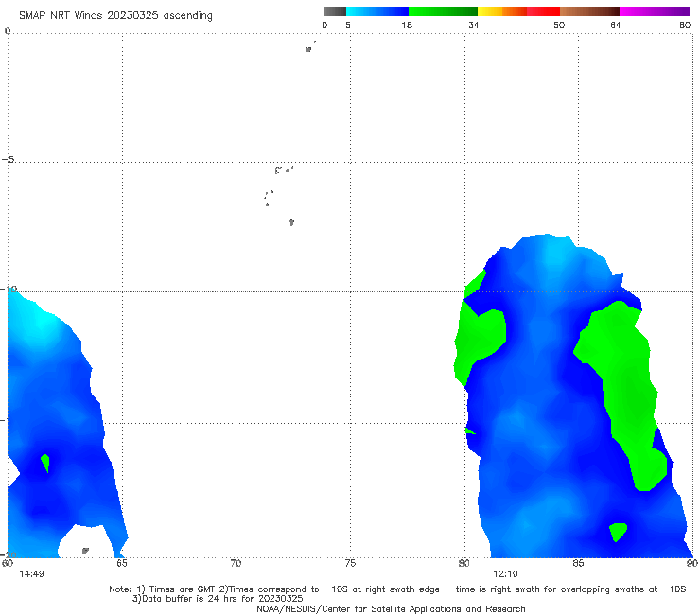This screenshot has height=615, width=700.
Task: Click the gray segment of the color bar
Action: click(335, 11)
